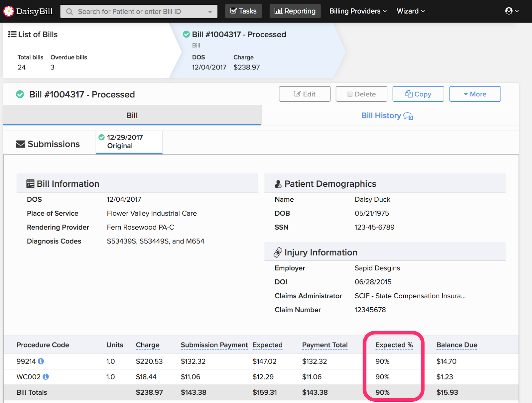Select the Bill tab
This screenshot has width=532, height=403.
click(x=132, y=116)
